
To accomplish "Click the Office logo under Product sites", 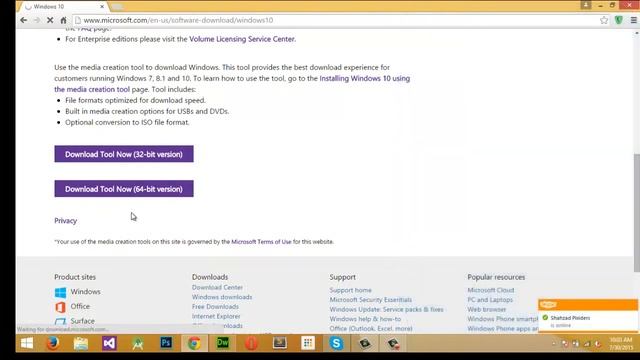I will 60,307.
